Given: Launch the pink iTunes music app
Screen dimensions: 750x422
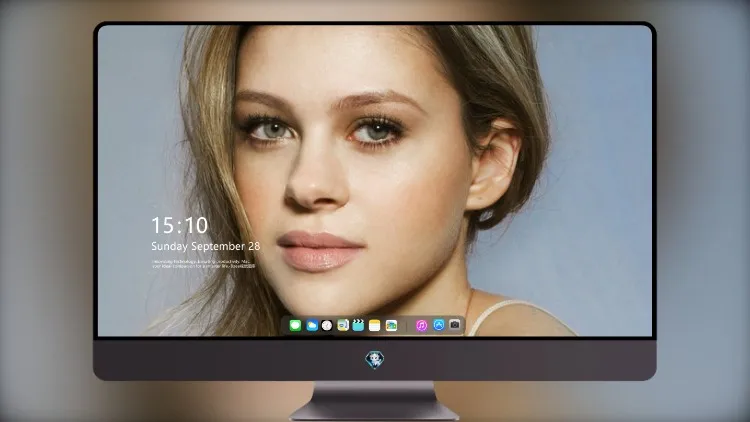Looking at the screenshot, I should [x=421, y=325].
